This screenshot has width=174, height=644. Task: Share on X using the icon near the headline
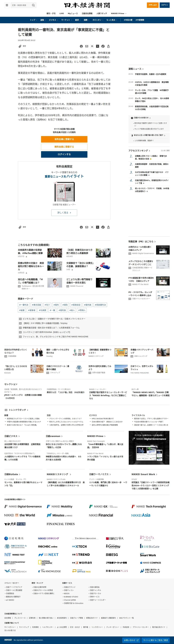pyautogui.click(x=98, y=46)
